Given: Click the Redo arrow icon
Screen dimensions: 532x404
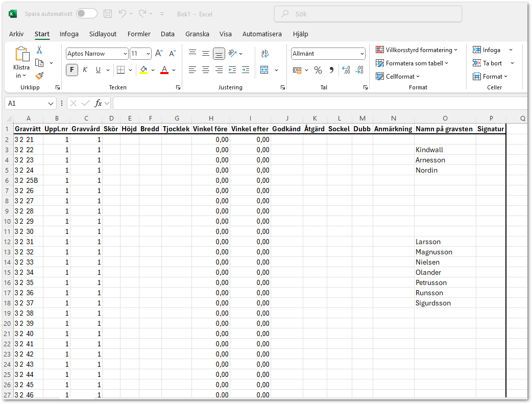Looking at the screenshot, I should [x=142, y=14].
